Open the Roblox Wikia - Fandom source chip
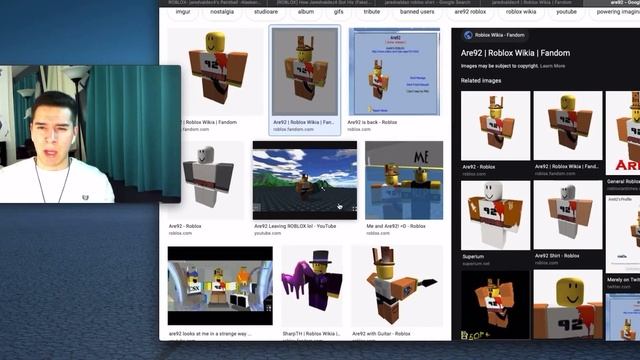This screenshot has width=640, height=360. pyautogui.click(x=494, y=35)
